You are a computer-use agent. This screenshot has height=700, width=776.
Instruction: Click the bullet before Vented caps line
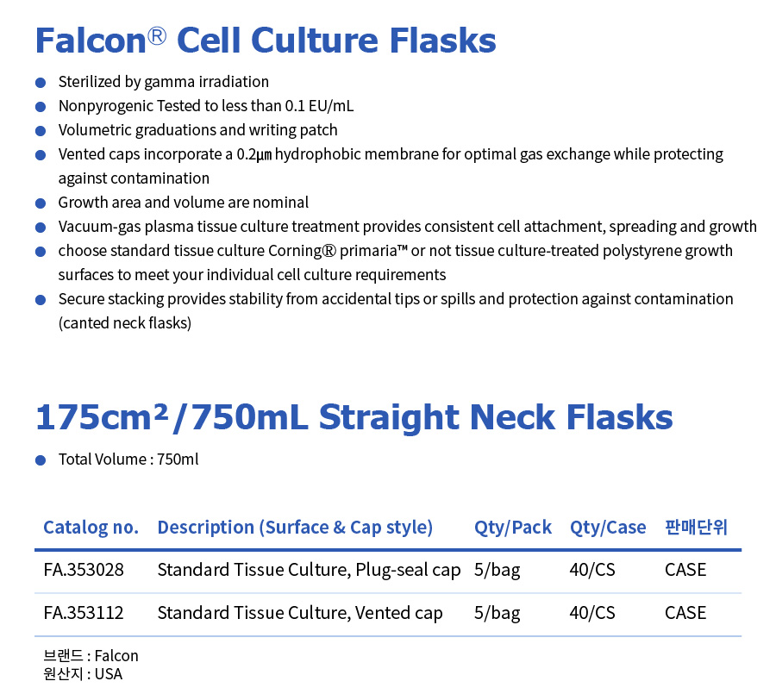pyautogui.click(x=41, y=155)
